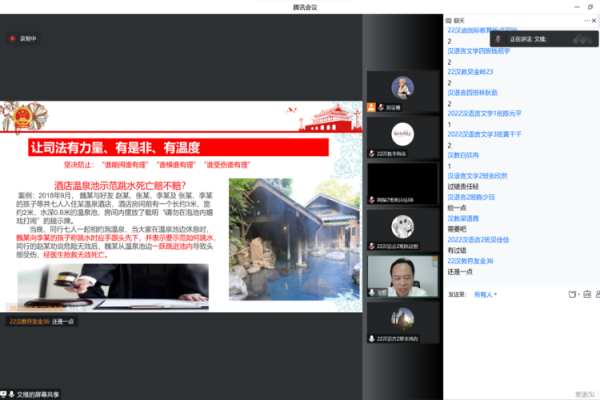The width and height of the screenshot is (600, 400).
Task: Click the first participant's avatar with orange host badge
Action: click(x=402, y=88)
